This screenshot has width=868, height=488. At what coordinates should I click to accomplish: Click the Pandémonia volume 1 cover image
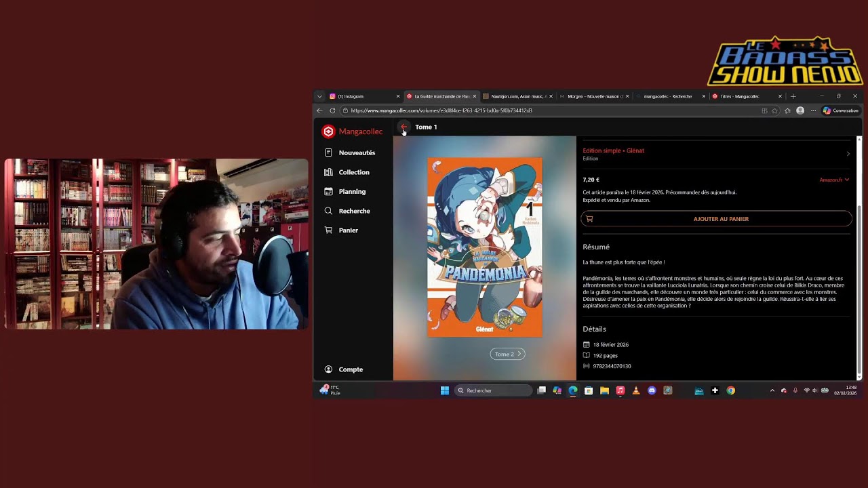485,247
